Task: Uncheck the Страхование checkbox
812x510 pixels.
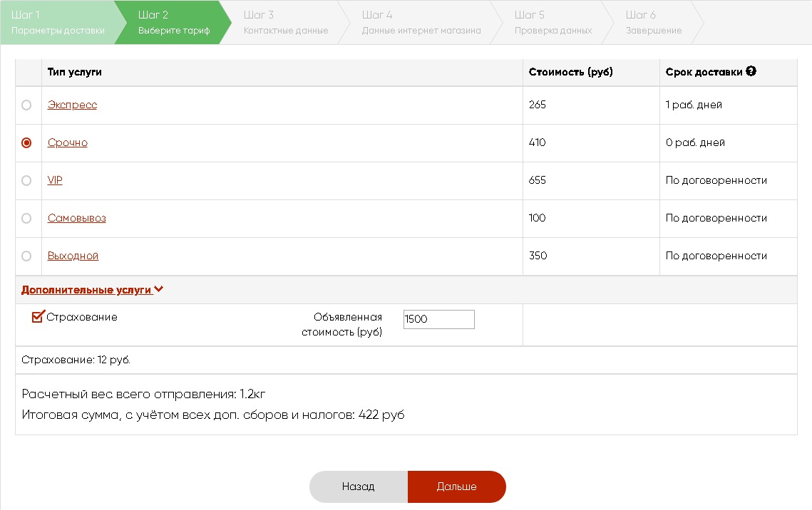Action: pyautogui.click(x=38, y=316)
